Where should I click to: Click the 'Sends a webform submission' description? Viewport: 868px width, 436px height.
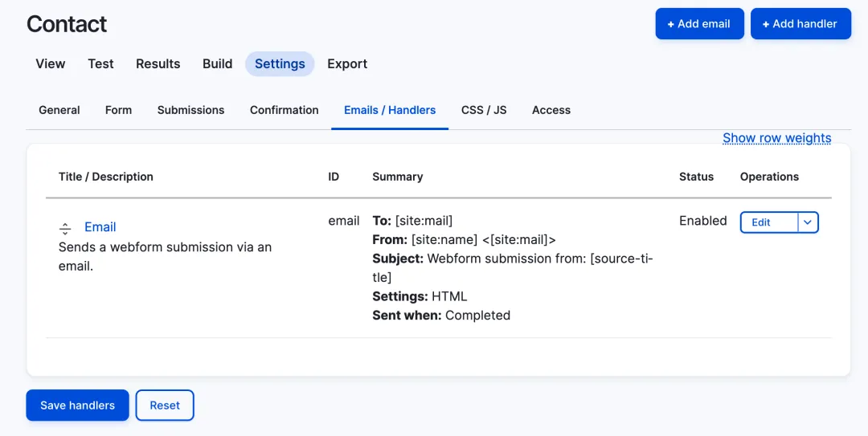point(165,256)
